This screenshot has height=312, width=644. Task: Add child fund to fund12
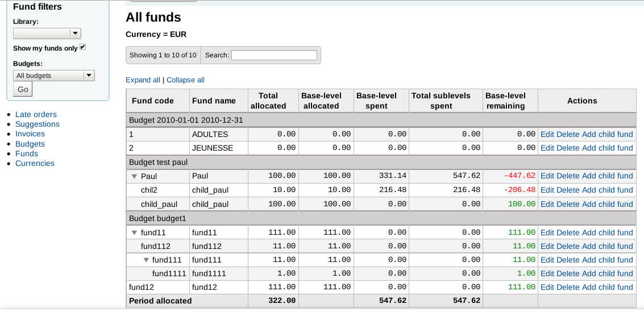[607, 287]
